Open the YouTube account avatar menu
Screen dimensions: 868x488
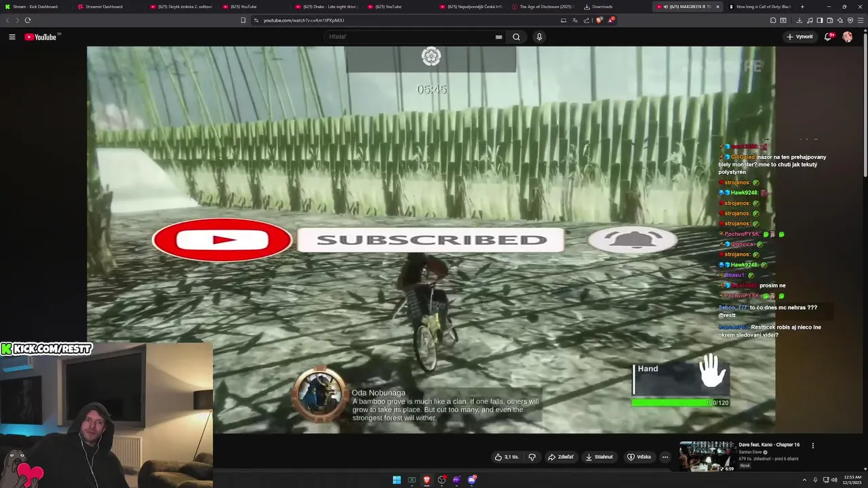pos(848,37)
